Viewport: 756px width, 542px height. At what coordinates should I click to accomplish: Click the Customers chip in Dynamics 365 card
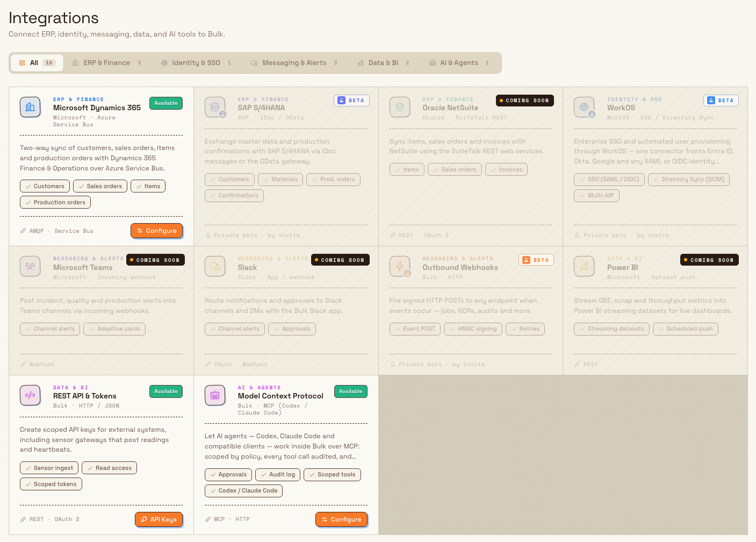coord(45,186)
